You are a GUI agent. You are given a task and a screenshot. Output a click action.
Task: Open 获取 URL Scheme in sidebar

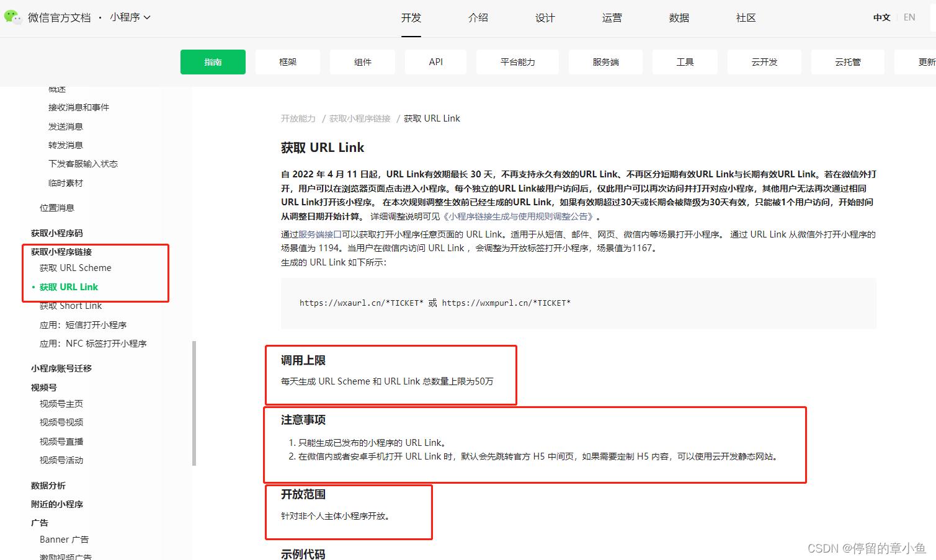pos(76,268)
